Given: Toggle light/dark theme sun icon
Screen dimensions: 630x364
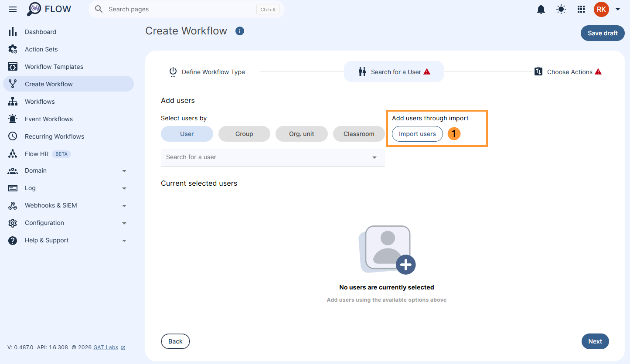Looking at the screenshot, I should tap(561, 9).
